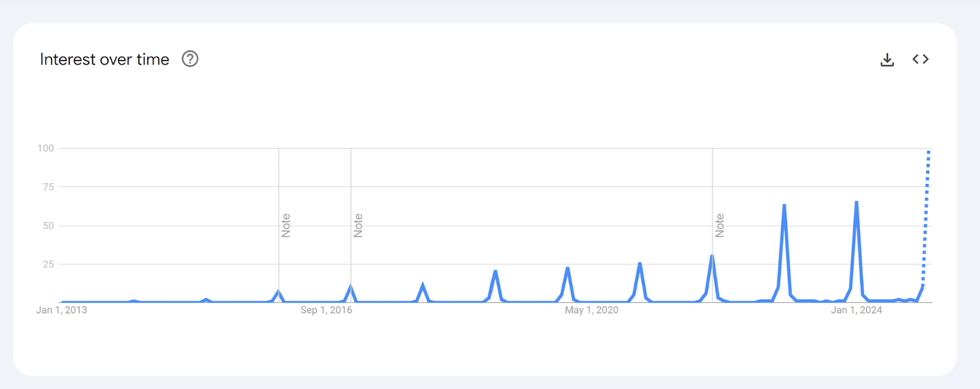Click the spike peak beside the rightmost Note
Screen dimensions: 980x389
[712, 255]
